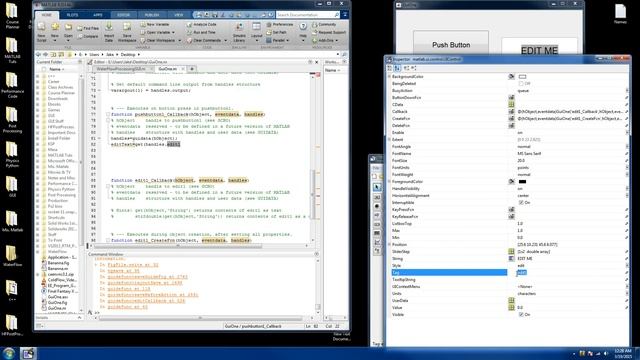The height and width of the screenshot is (360, 640).
Task: Click the ButtonDownFcn icon in Inspector
Action: click(x=511, y=98)
